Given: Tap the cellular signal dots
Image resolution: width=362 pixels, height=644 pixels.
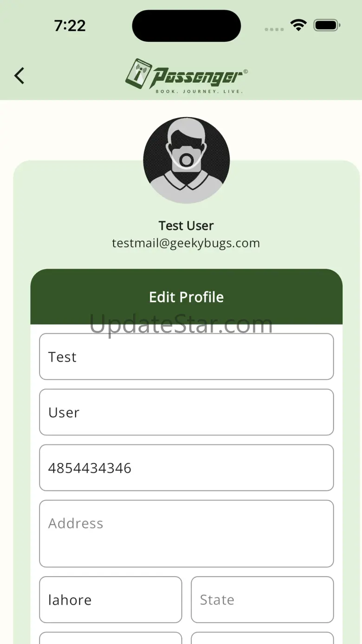Looking at the screenshot, I should tap(274, 29).
